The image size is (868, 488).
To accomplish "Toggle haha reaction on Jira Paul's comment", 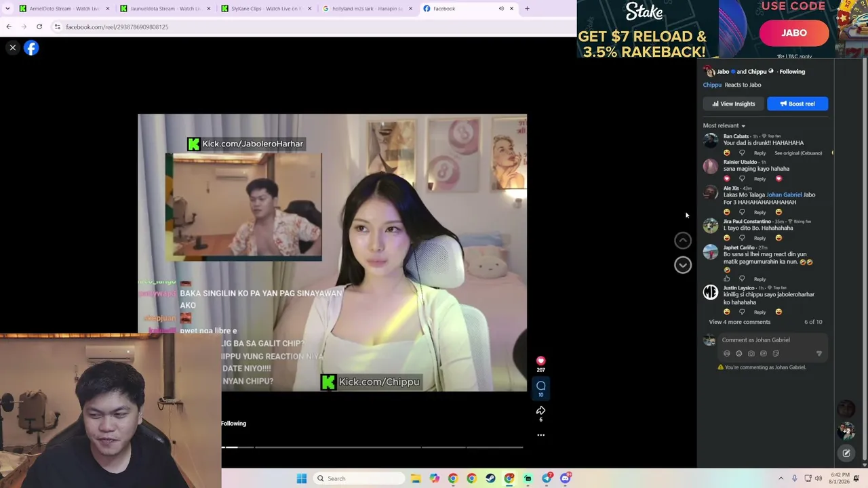I will pyautogui.click(x=727, y=238).
